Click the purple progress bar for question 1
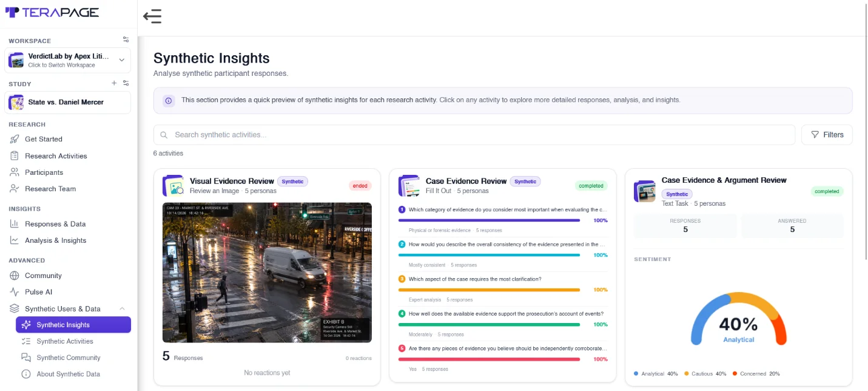868x391 pixels. coord(489,220)
